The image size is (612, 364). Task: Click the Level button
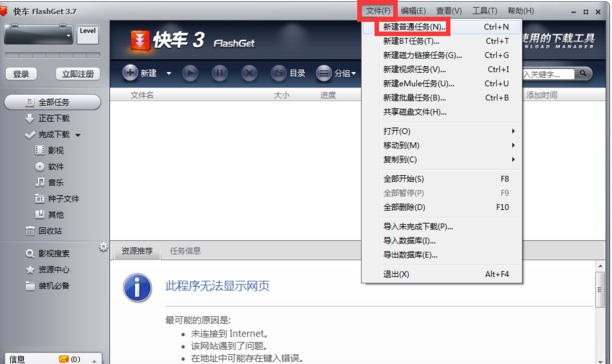tap(88, 34)
